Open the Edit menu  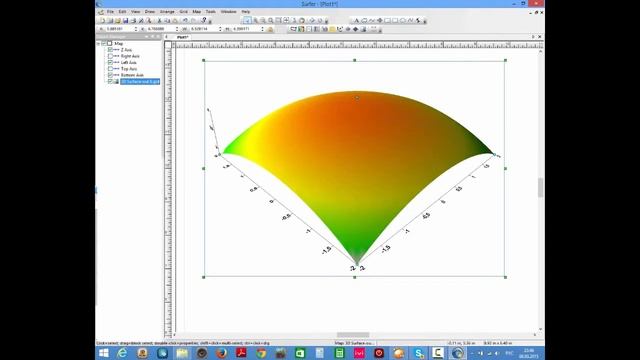click(122, 12)
